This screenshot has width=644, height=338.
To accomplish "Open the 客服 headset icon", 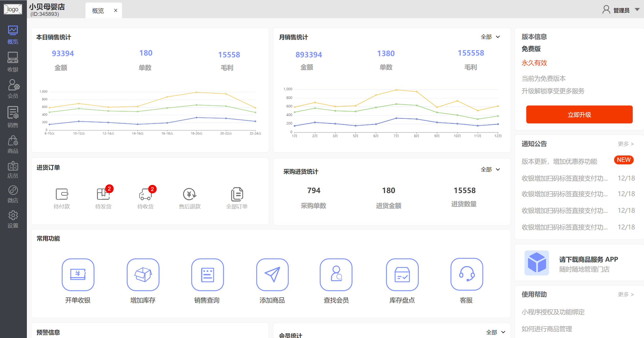I will tap(467, 274).
